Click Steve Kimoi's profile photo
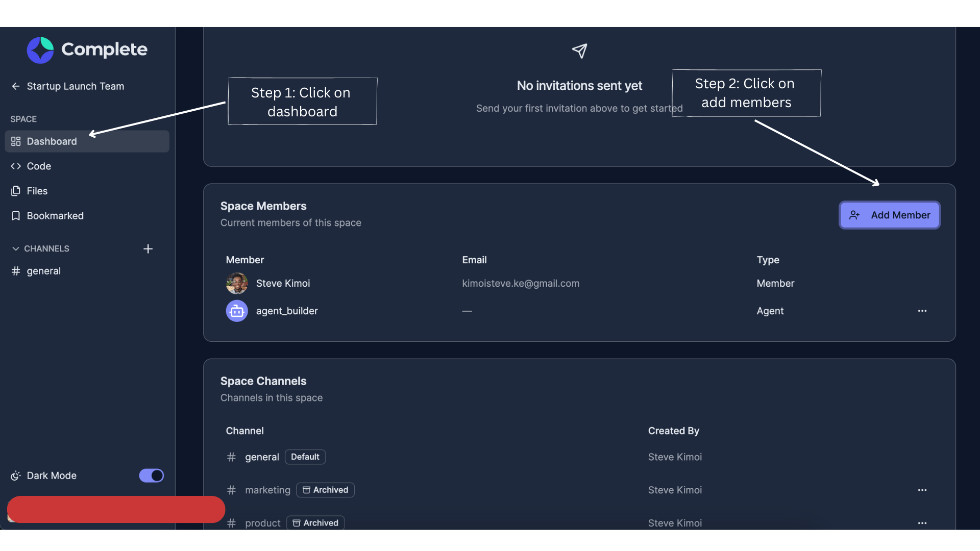Viewport: 980px width, 551px height. 237,283
